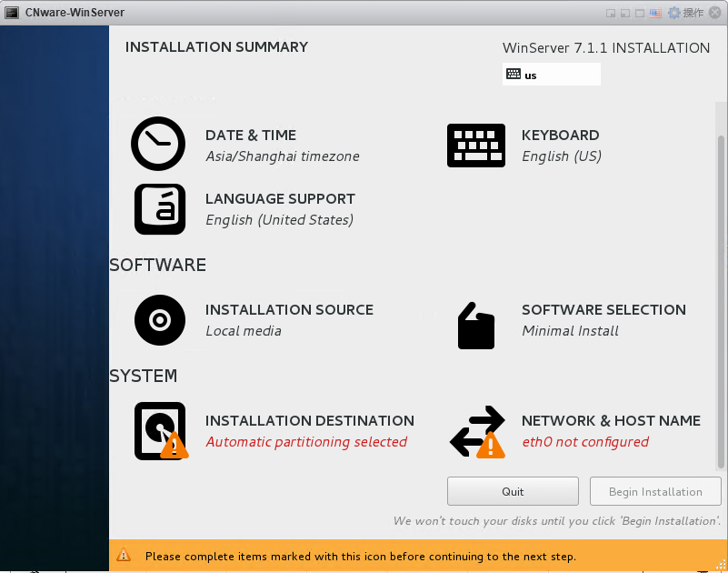Click the 'us' keyboard layout indicator

[x=551, y=75]
